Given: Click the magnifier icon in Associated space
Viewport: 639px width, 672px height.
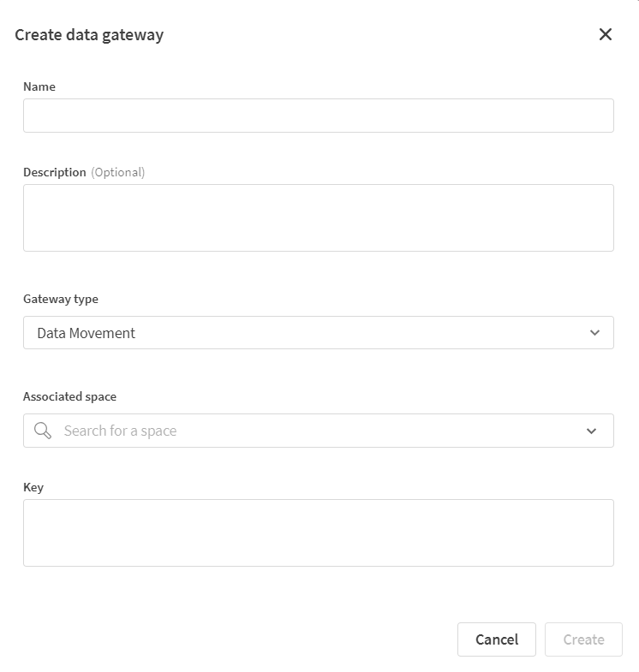Looking at the screenshot, I should click(x=43, y=431).
